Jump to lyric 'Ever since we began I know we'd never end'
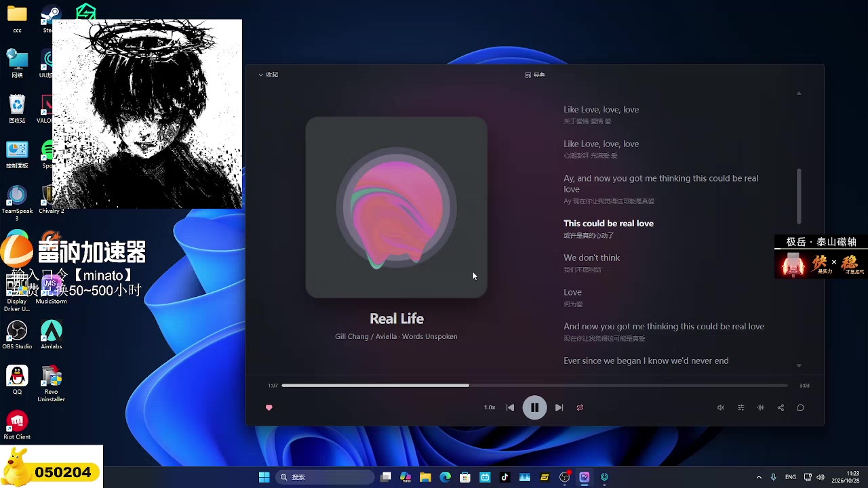868x488 pixels. point(646,361)
